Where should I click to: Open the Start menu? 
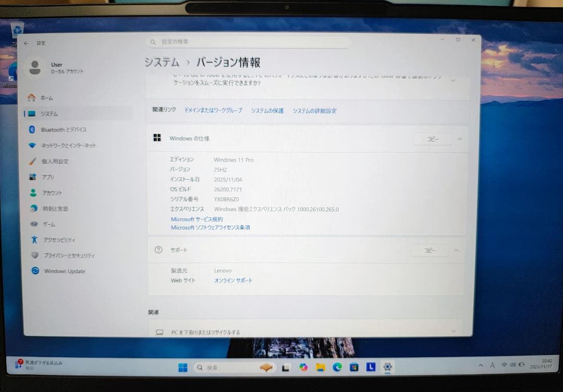[183, 367]
